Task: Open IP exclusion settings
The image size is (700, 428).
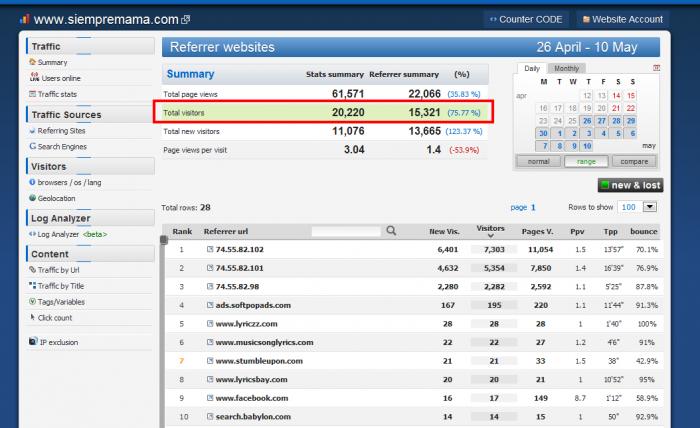Action: [x=60, y=342]
